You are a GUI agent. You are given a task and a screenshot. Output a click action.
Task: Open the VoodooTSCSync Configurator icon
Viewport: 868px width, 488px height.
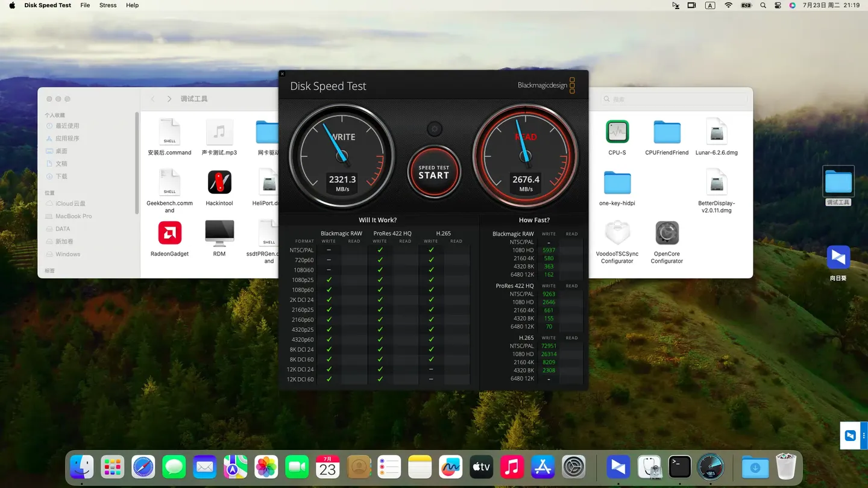[617, 233]
